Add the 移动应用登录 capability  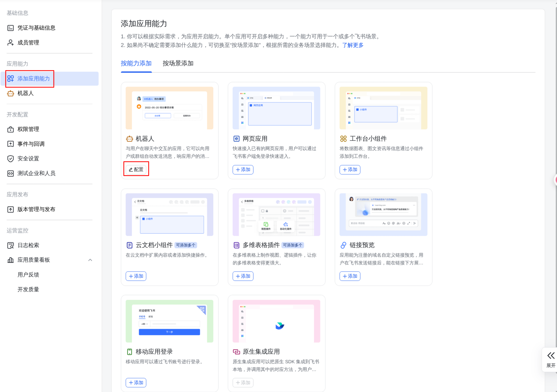tap(136, 382)
